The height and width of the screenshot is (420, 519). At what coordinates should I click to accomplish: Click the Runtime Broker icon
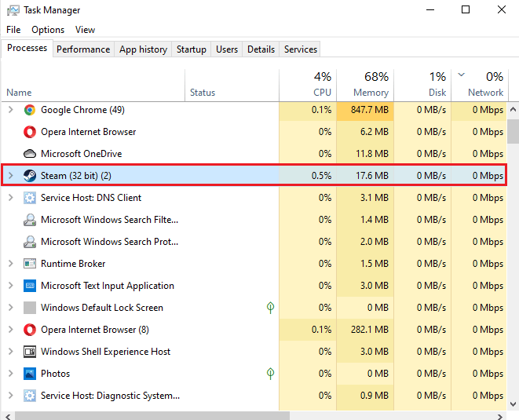tap(30, 264)
